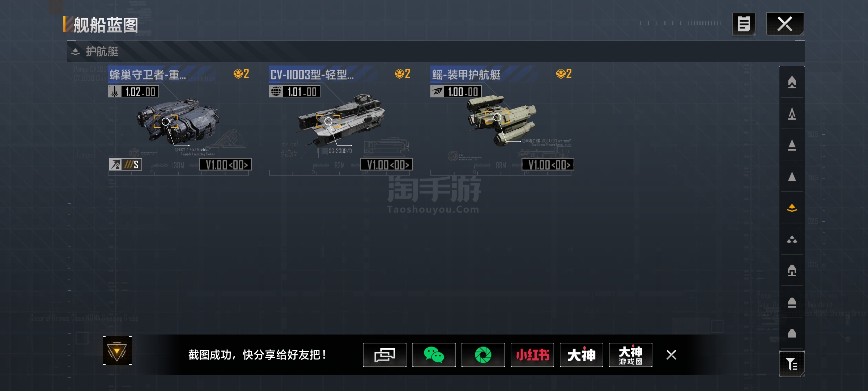Dismiss the screenshot share bar
The height and width of the screenshot is (391, 868).
click(x=671, y=355)
